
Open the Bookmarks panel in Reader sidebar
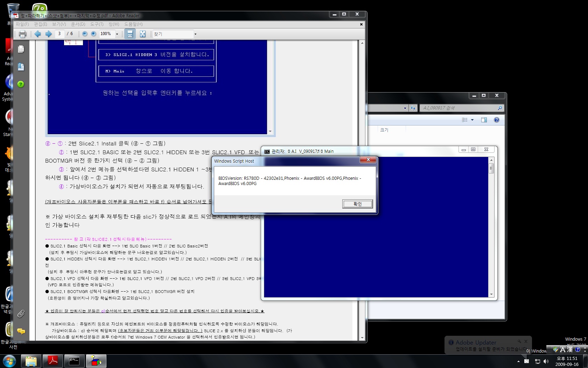click(x=21, y=67)
